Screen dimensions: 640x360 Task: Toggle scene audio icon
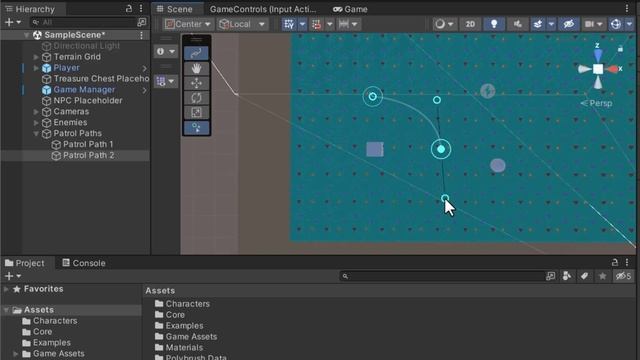tap(518, 24)
